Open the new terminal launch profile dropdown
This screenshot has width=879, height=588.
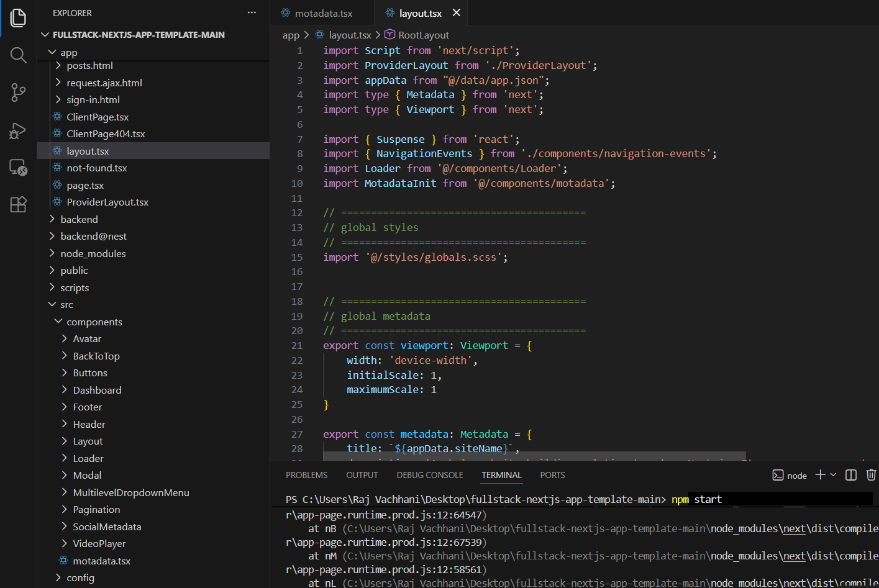tap(833, 474)
